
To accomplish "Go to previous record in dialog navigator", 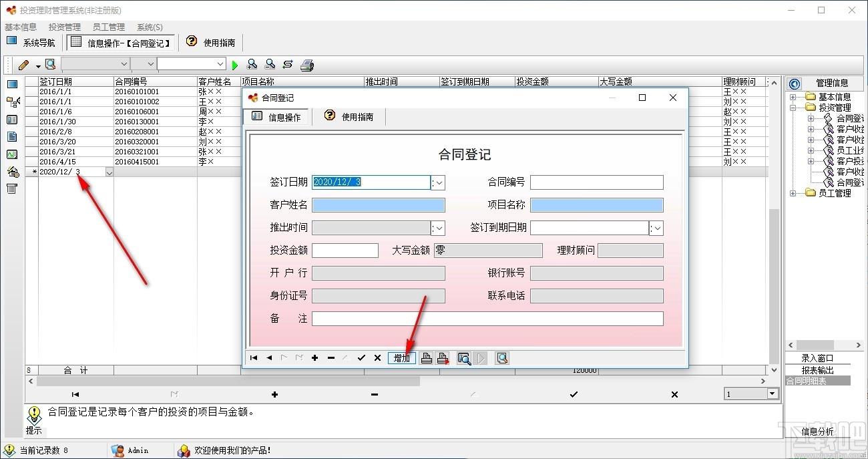I will pos(269,358).
